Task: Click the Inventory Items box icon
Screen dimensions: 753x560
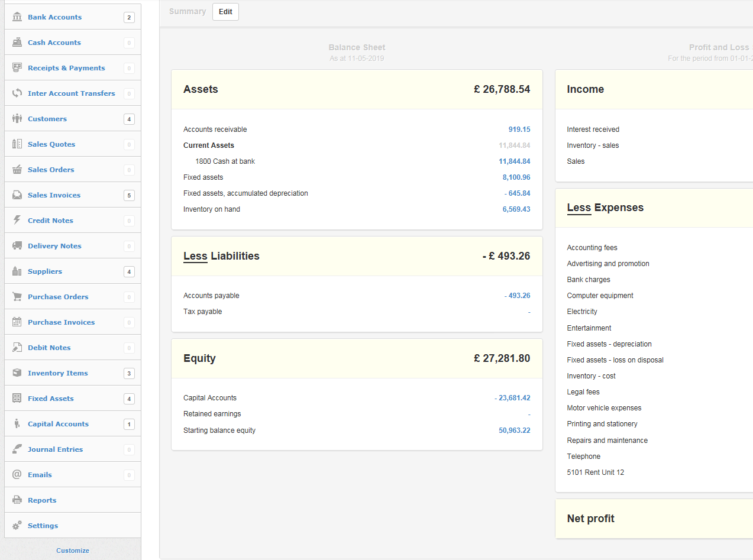Action: pos(17,373)
